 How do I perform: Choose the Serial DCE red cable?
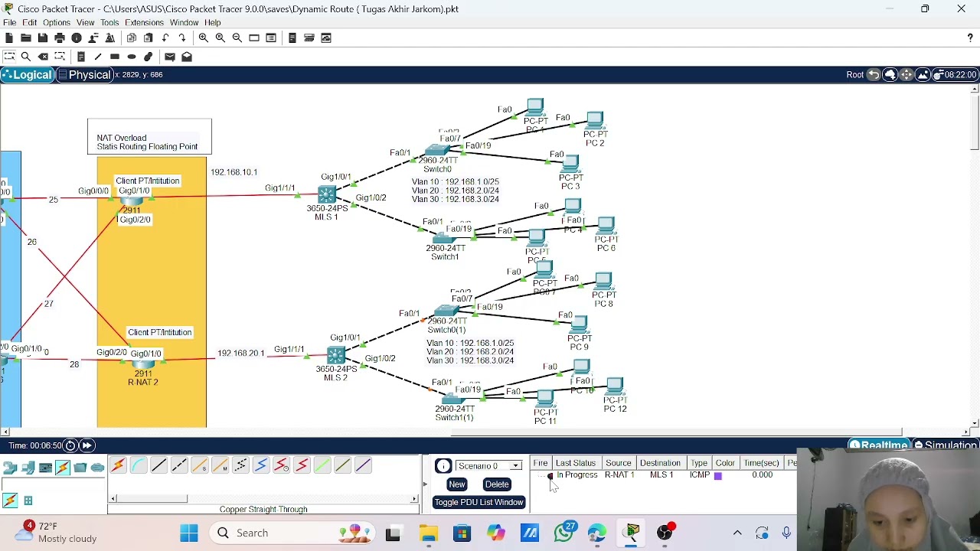click(281, 465)
